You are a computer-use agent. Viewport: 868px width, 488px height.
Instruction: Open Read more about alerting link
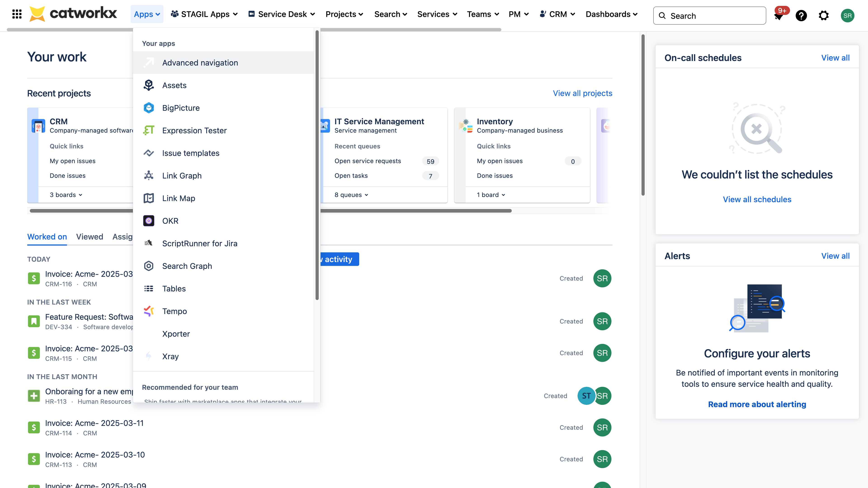757,404
